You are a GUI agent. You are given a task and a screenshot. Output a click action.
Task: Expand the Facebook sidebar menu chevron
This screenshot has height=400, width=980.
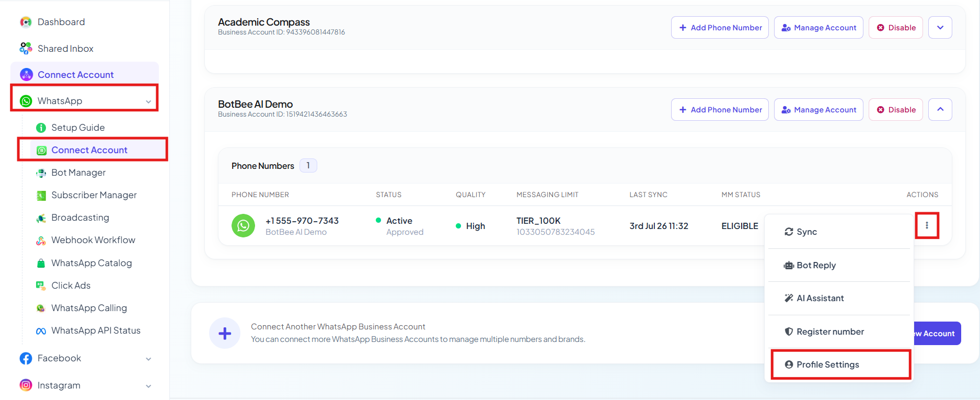pos(148,359)
